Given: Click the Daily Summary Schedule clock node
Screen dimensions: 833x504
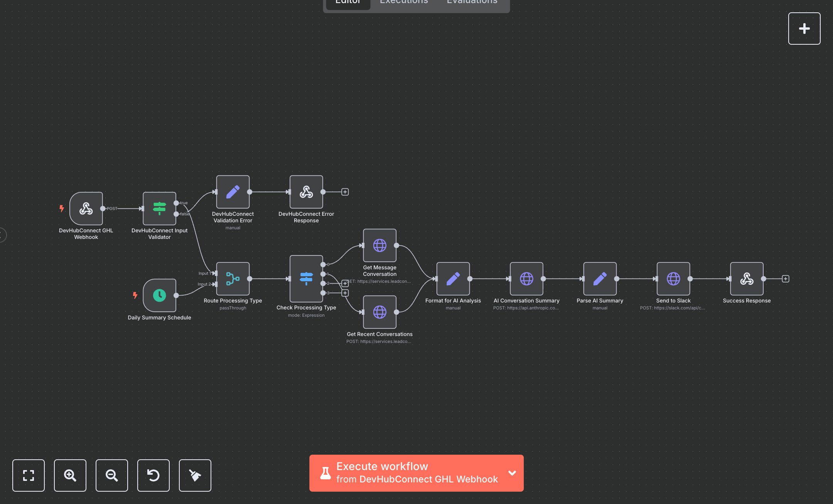Looking at the screenshot, I should tap(159, 296).
